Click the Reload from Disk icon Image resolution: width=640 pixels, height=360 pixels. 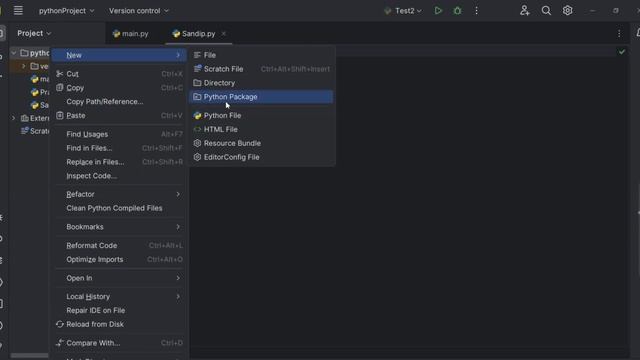tap(60, 324)
